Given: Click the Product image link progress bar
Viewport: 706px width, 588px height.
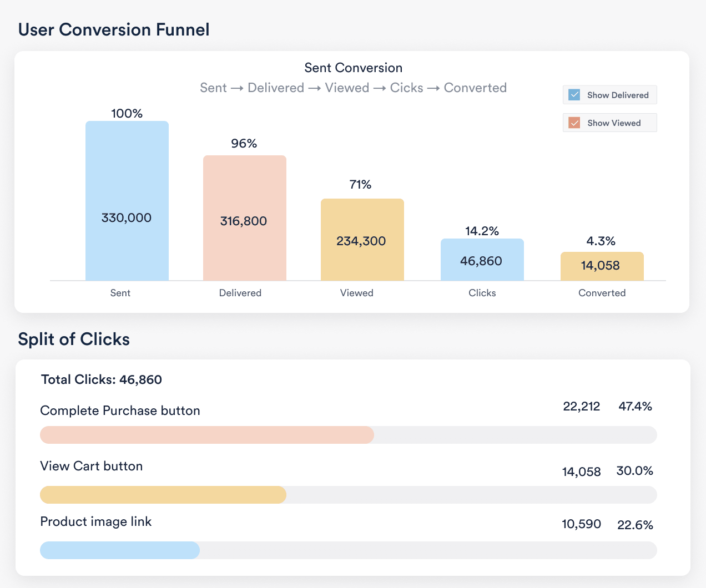Looking at the screenshot, I should 349,550.
